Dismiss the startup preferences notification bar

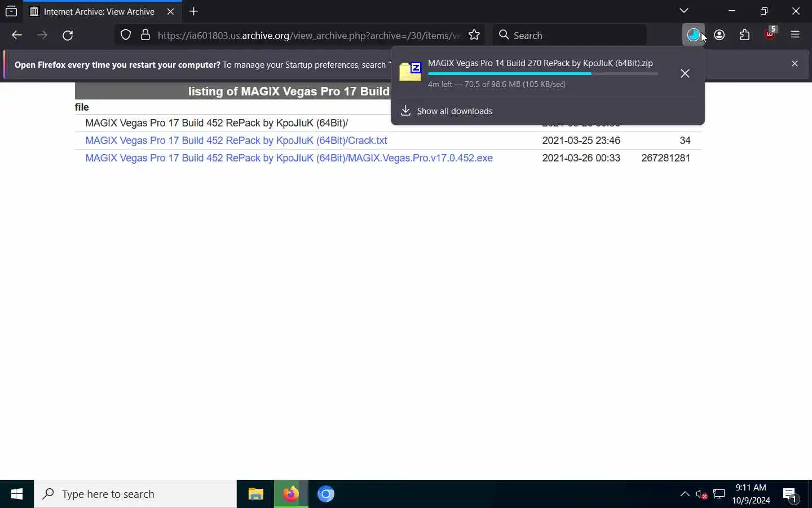coord(795,64)
